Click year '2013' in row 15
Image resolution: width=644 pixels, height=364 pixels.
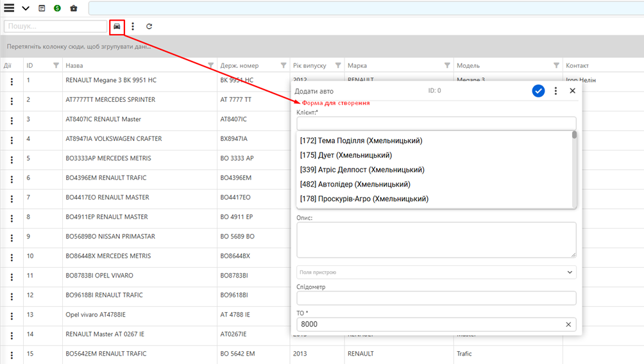coord(300,354)
